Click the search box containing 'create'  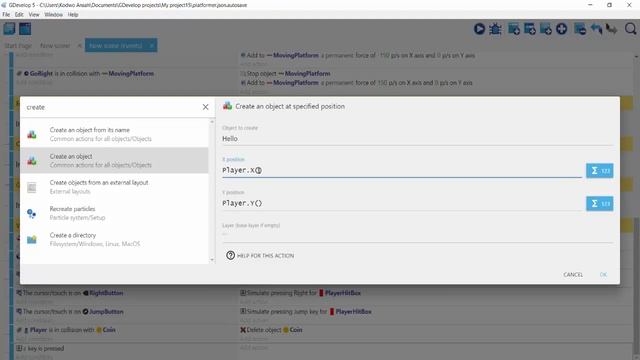[x=112, y=107]
